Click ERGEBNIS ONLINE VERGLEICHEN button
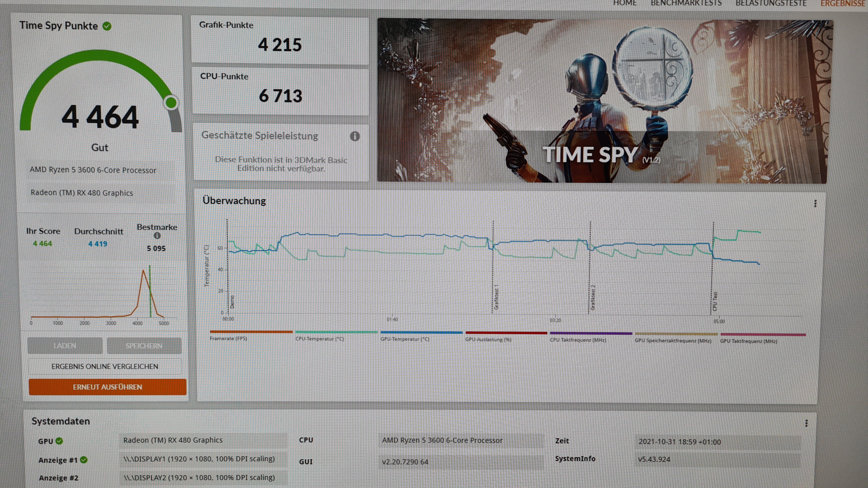868x488 pixels. point(105,366)
